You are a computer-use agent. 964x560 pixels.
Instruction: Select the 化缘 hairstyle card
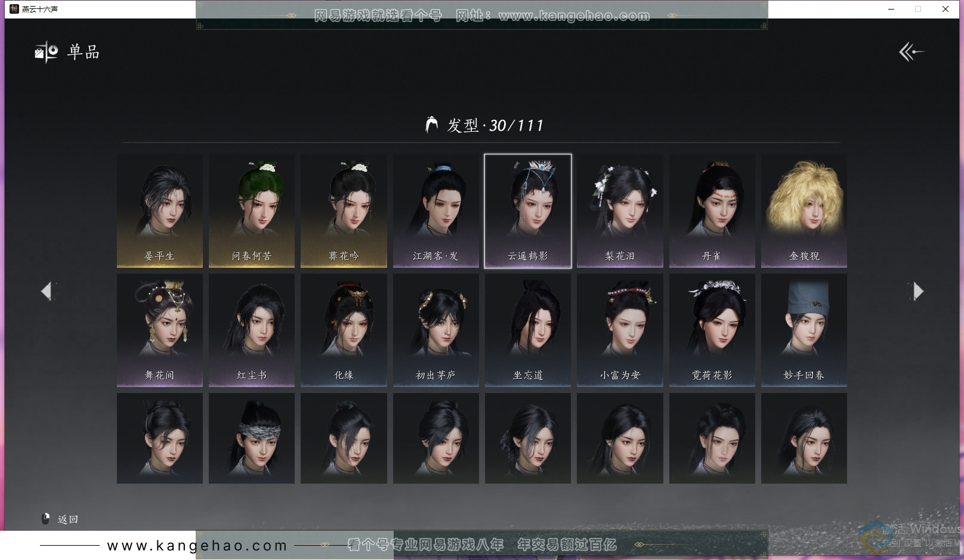click(x=344, y=330)
